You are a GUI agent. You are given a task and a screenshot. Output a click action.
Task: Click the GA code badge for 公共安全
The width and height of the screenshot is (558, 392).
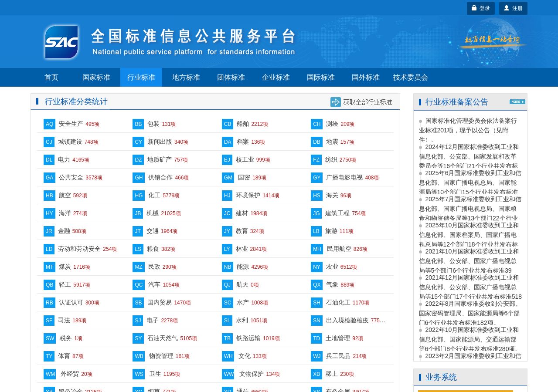point(50,178)
